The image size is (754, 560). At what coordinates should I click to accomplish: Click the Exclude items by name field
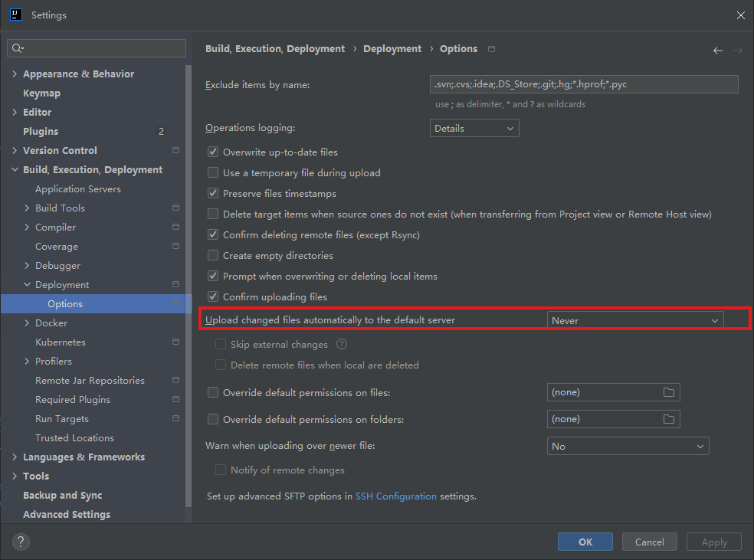[x=583, y=84]
